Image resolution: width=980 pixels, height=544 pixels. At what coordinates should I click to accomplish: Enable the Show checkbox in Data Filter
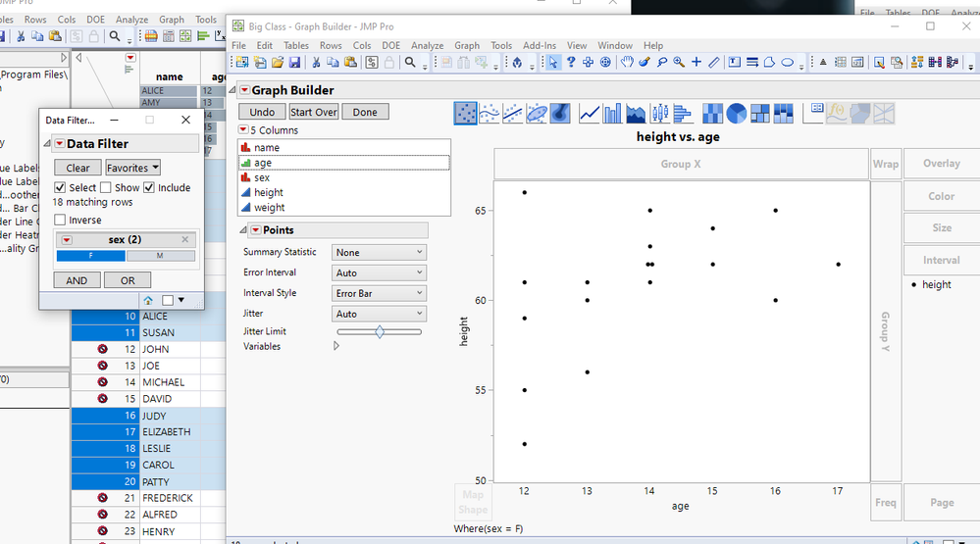coord(106,187)
